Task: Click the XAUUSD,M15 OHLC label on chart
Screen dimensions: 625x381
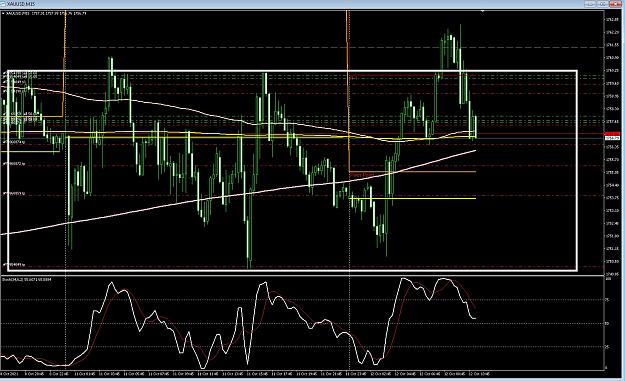Action: [x=46, y=13]
